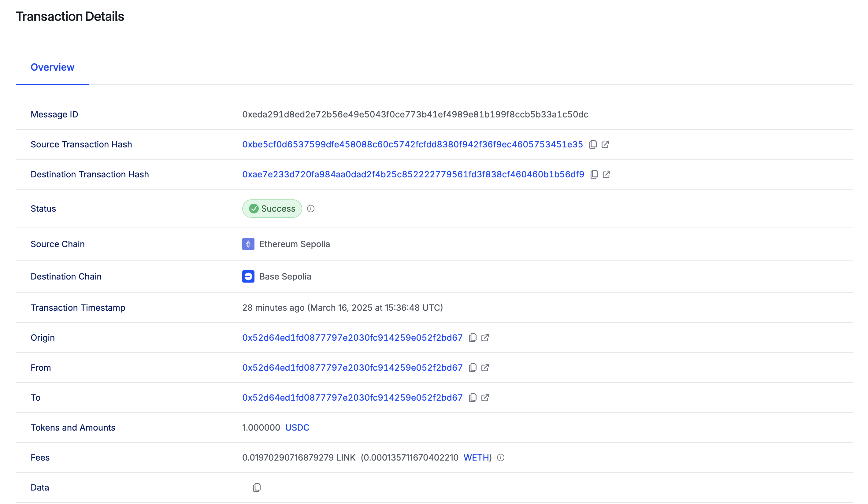The height and width of the screenshot is (504, 868).
Task: Copy the Destination Transaction Hash
Action: (x=594, y=174)
